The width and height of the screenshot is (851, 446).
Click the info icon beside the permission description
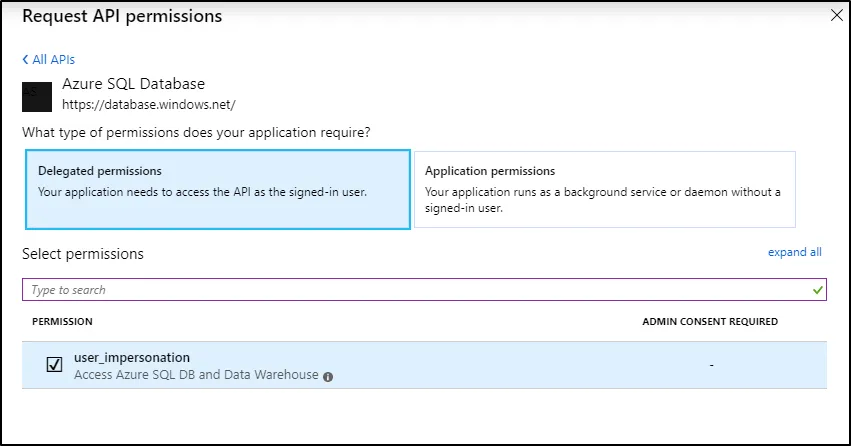pyautogui.click(x=328, y=376)
